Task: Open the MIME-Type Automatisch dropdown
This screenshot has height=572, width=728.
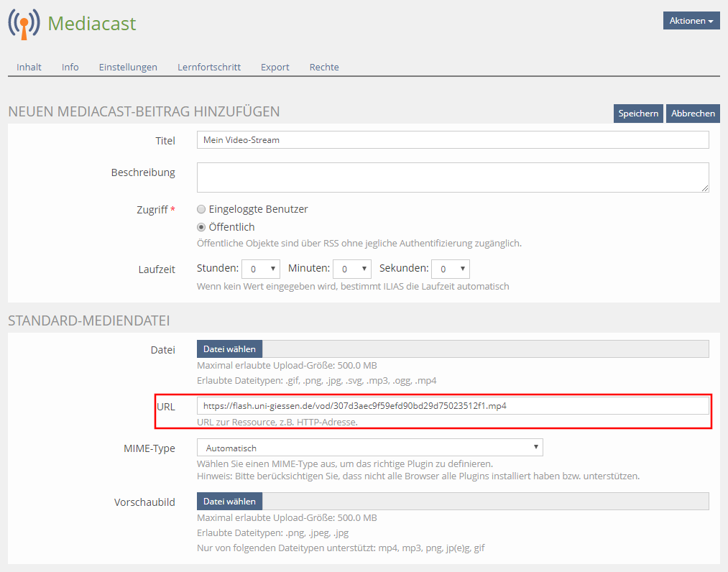Action: (x=369, y=448)
